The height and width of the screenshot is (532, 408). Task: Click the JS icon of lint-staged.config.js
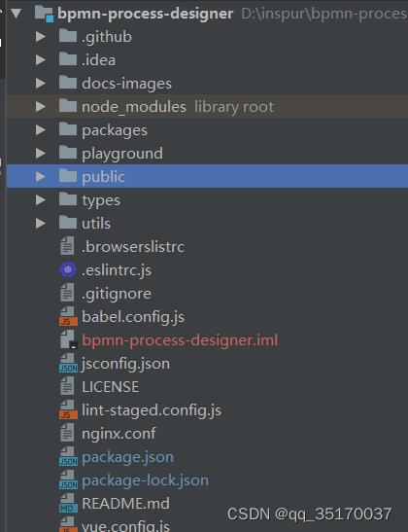coord(68,409)
